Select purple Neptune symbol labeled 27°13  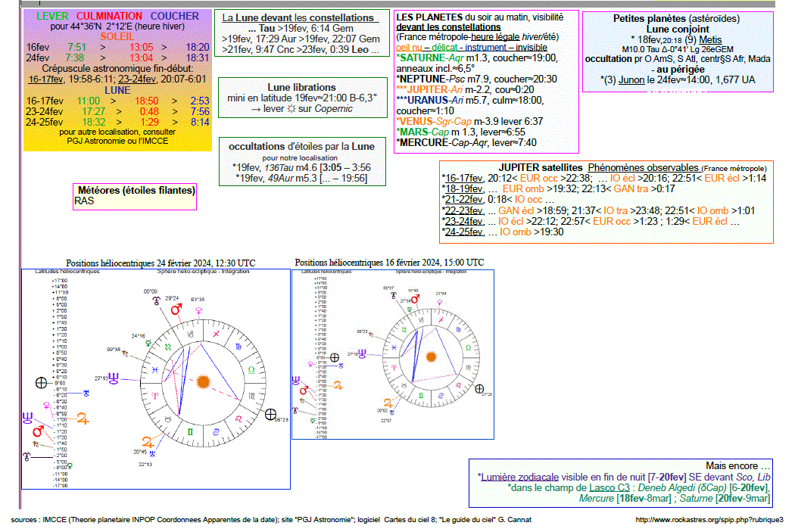tap(113, 378)
